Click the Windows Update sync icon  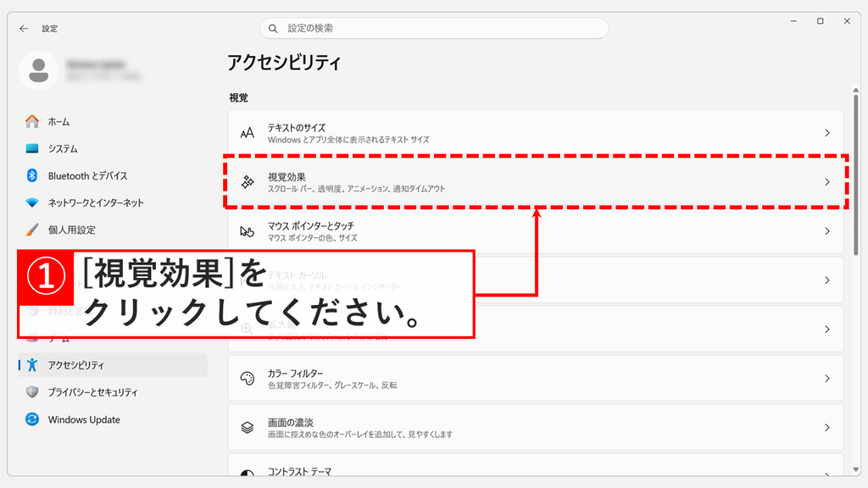coord(32,419)
